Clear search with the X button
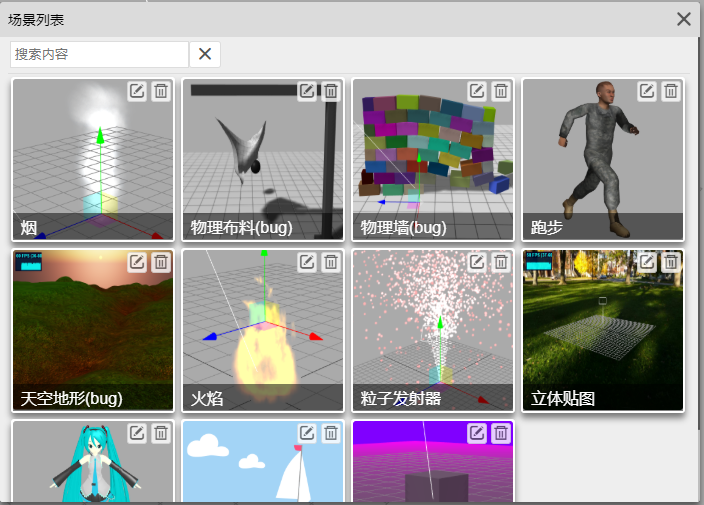704x505 pixels. 205,54
